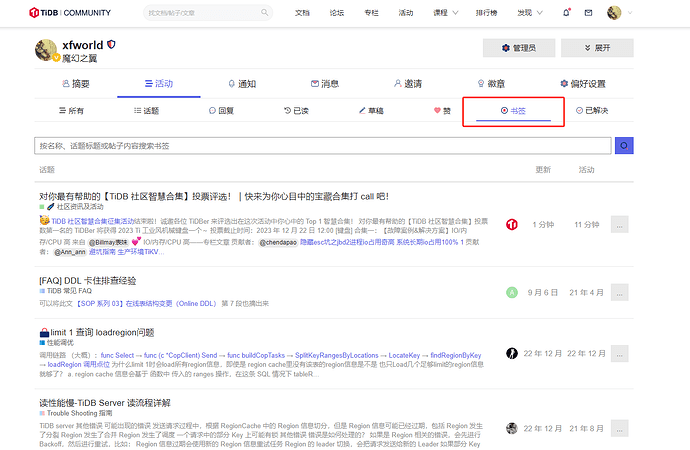This screenshot has width=690, height=450.
Task: Expand the user avatar menu in header
Action: [618, 13]
